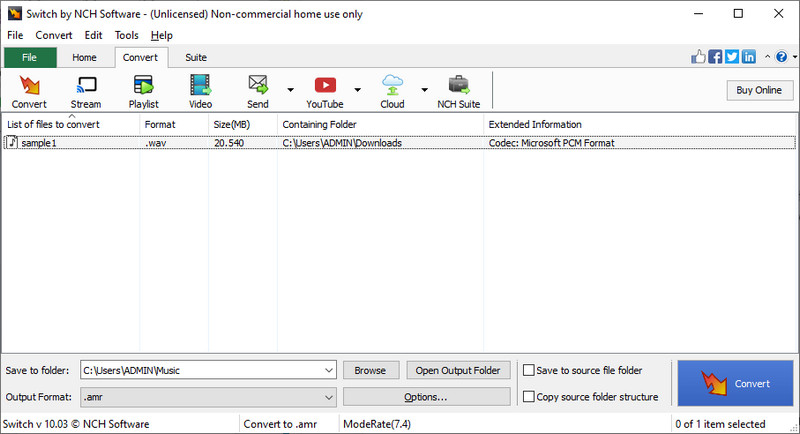Image resolution: width=800 pixels, height=434 pixels.
Task: Expand the YouTube dropdown arrow
Action: click(x=358, y=90)
